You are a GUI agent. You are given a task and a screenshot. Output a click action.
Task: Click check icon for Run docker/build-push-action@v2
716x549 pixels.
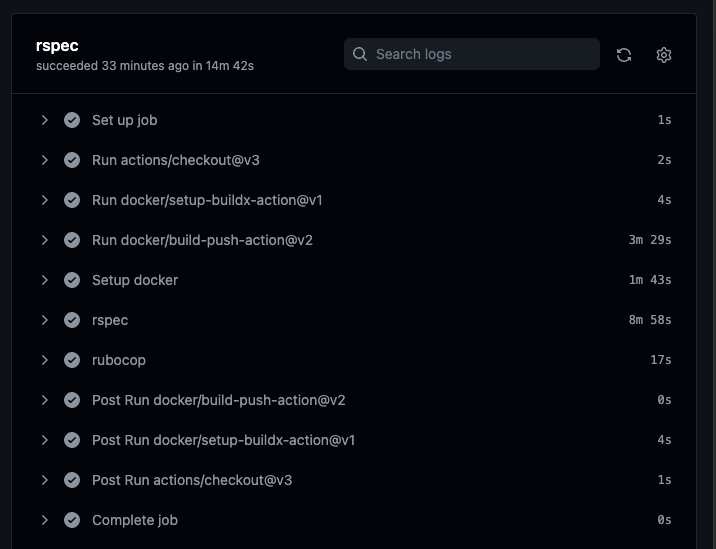(x=72, y=240)
